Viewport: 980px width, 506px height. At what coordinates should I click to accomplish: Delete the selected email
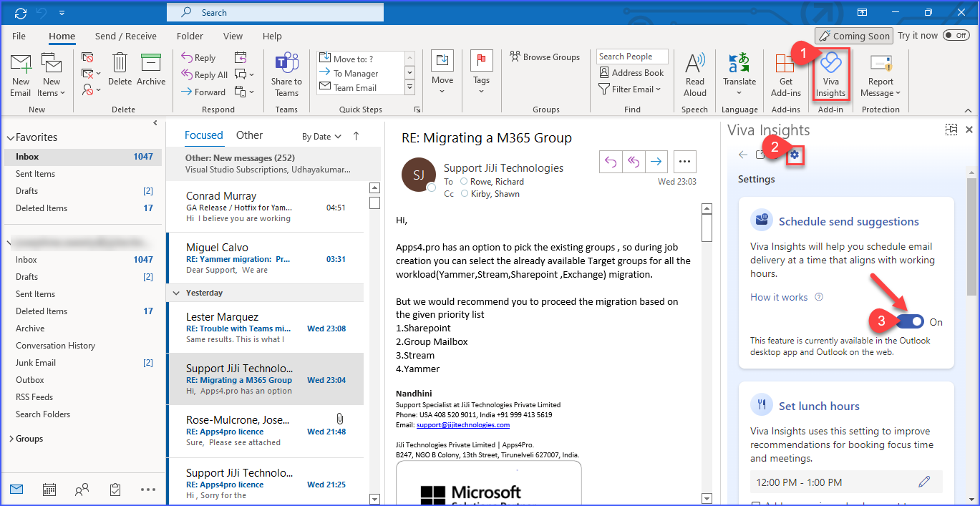click(x=120, y=71)
